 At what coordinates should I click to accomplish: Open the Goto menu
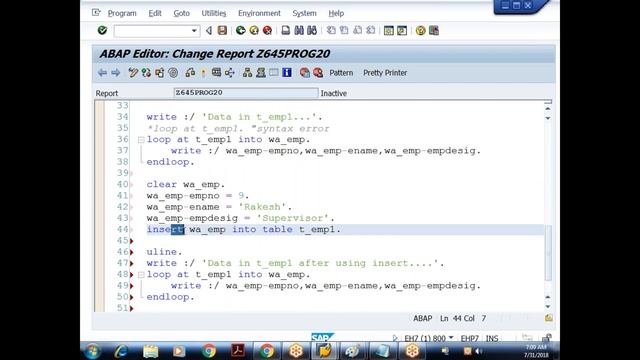click(182, 13)
